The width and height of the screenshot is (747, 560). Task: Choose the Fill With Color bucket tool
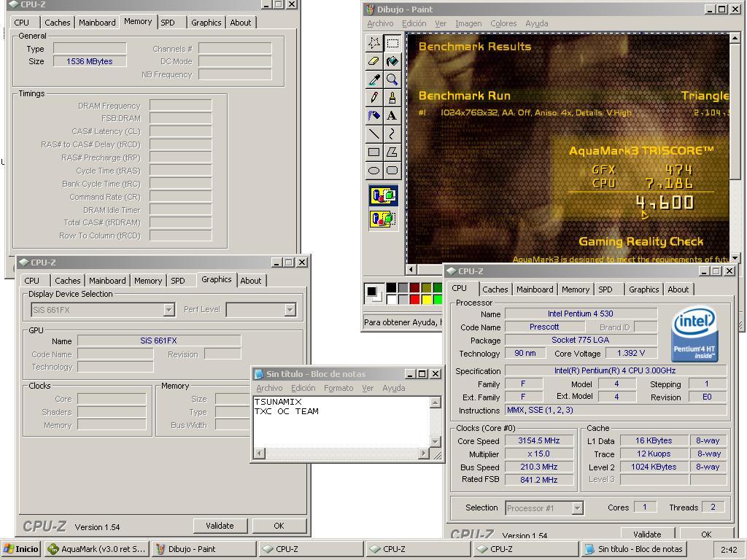coord(392,61)
